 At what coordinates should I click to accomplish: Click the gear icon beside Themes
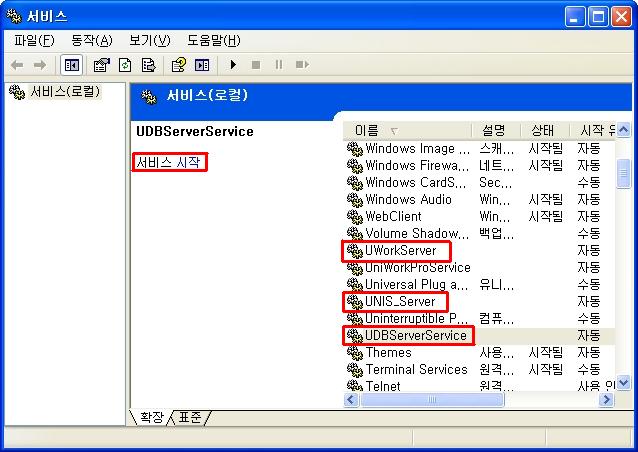click(x=355, y=353)
